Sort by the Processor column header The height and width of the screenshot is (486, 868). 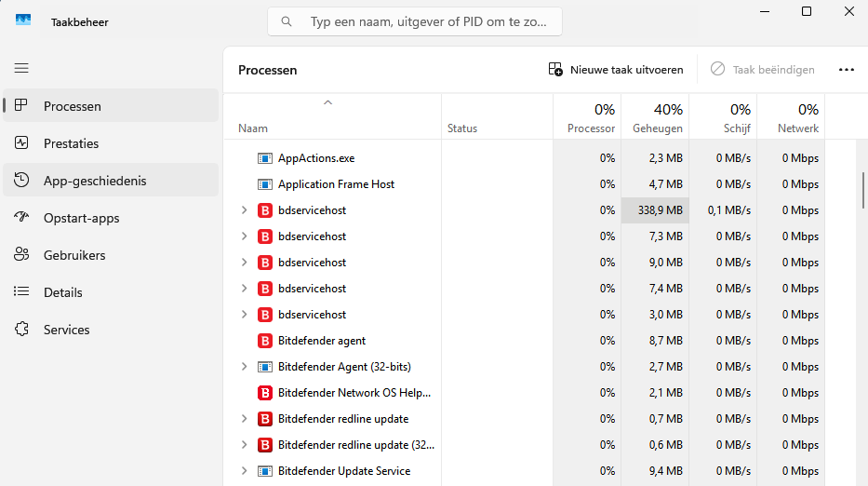point(587,116)
